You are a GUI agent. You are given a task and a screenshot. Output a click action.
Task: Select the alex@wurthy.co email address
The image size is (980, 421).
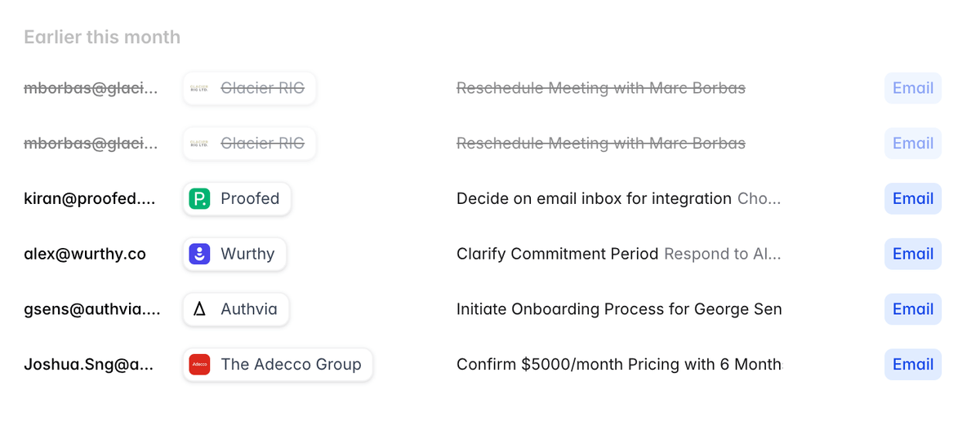coord(85,254)
